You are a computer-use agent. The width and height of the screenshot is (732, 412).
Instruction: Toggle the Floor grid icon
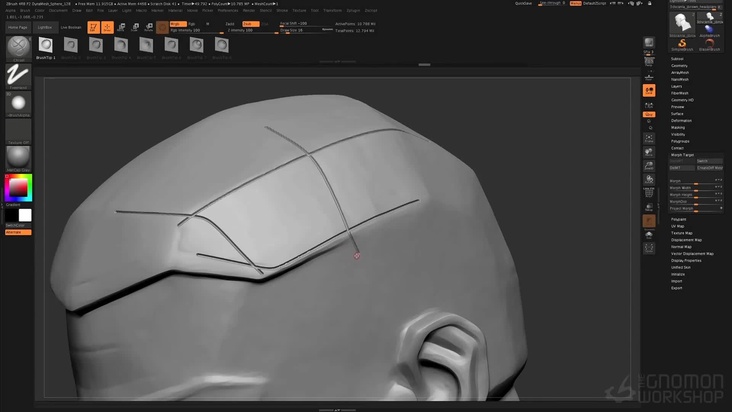pyautogui.click(x=649, y=76)
